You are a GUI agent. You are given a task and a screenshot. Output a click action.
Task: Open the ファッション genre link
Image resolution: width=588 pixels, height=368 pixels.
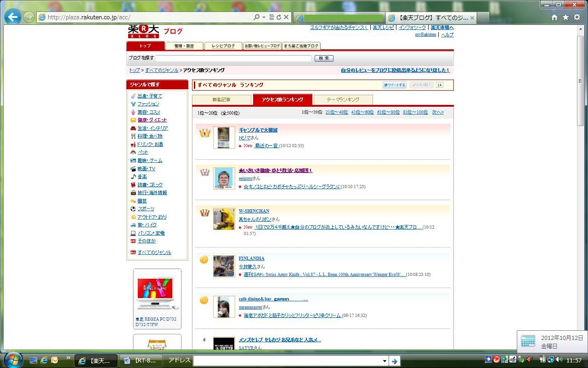(x=148, y=104)
